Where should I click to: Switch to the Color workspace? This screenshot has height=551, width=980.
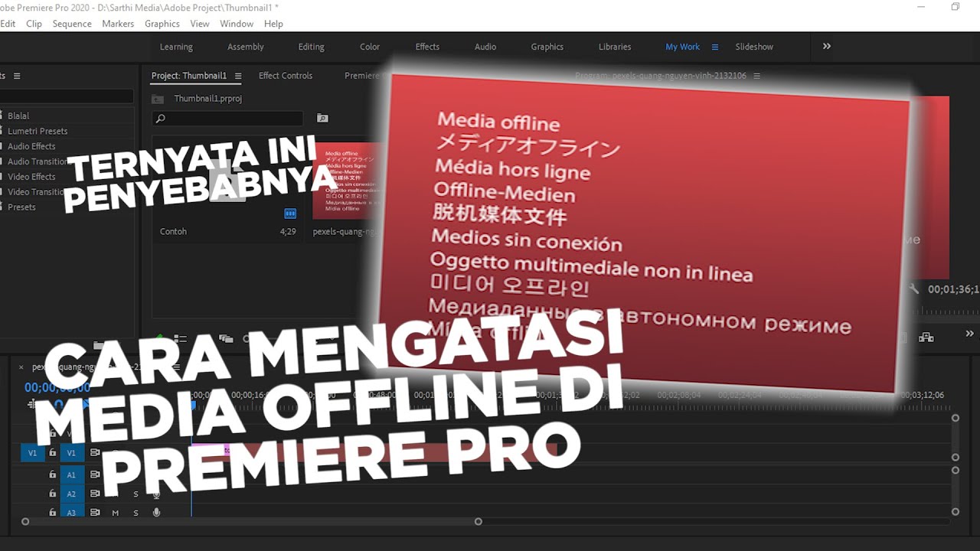point(370,47)
